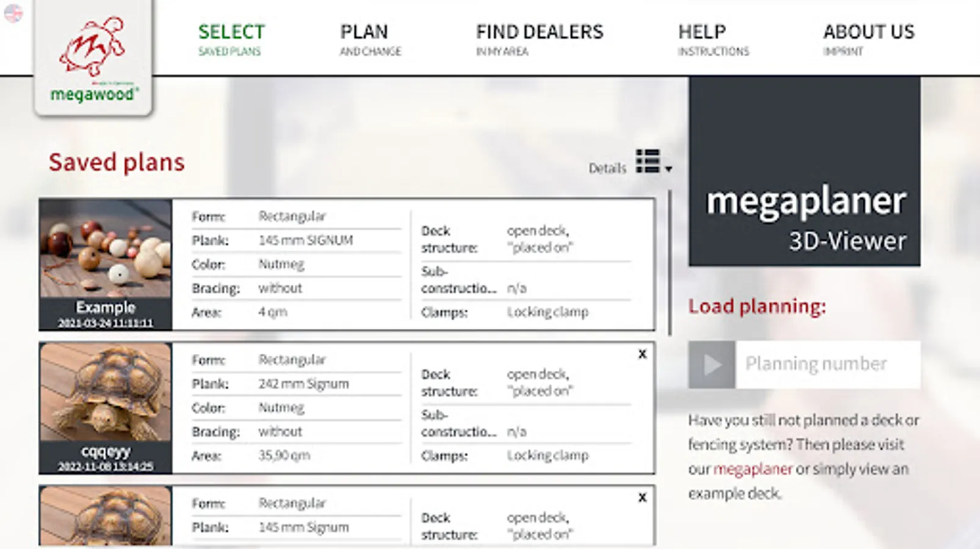This screenshot has width=980, height=549.
Task: Open ABOUT US imprint page
Action: pos(869,40)
